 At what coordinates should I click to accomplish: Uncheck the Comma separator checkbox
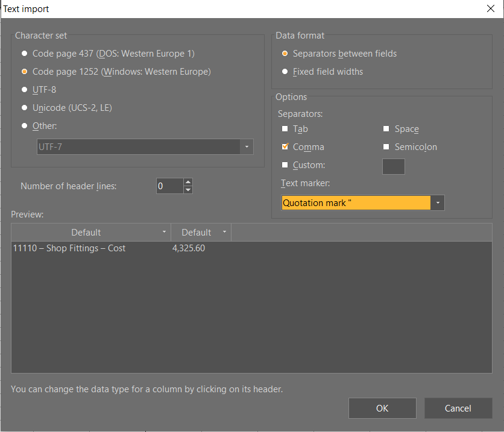coord(285,147)
